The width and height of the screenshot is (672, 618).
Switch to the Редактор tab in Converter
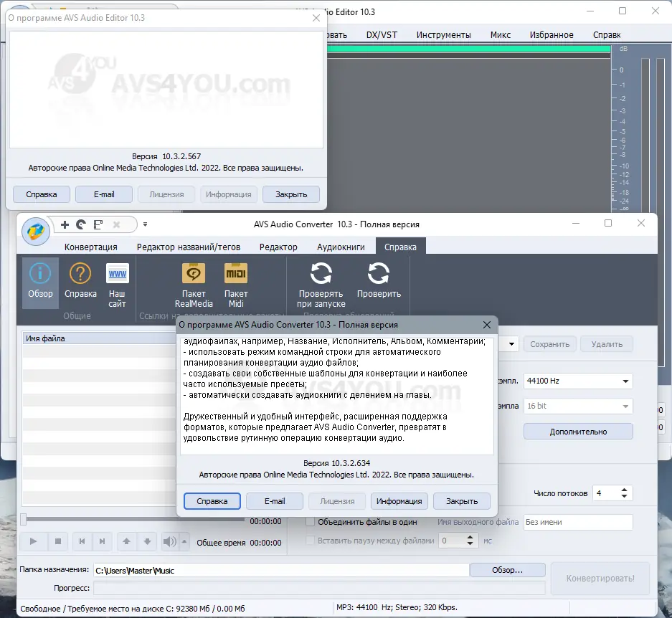[x=278, y=247]
